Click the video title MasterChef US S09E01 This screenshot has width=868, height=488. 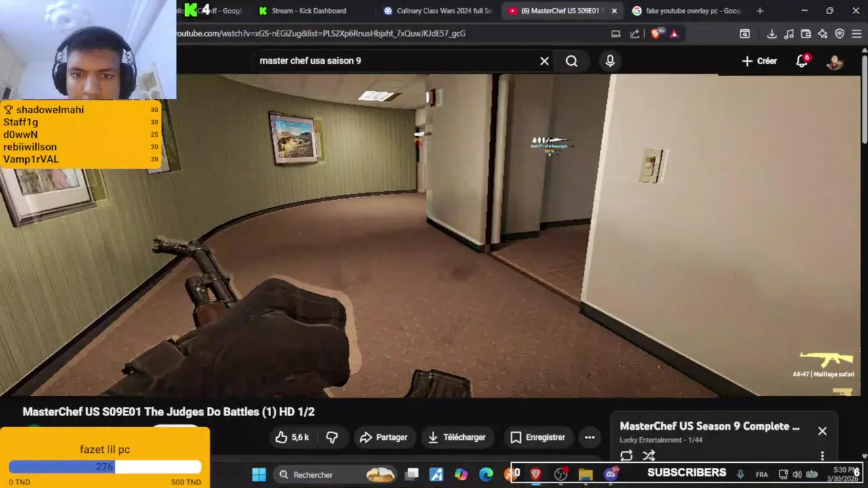tap(168, 411)
